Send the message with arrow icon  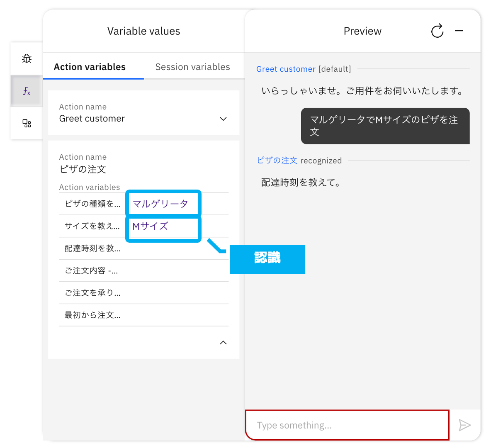[465, 425]
